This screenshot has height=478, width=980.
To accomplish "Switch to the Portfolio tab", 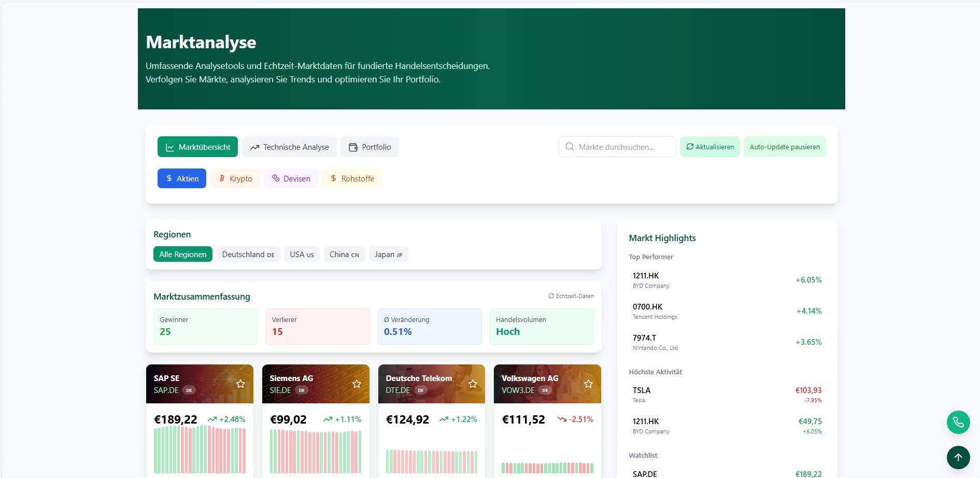I will (x=370, y=147).
